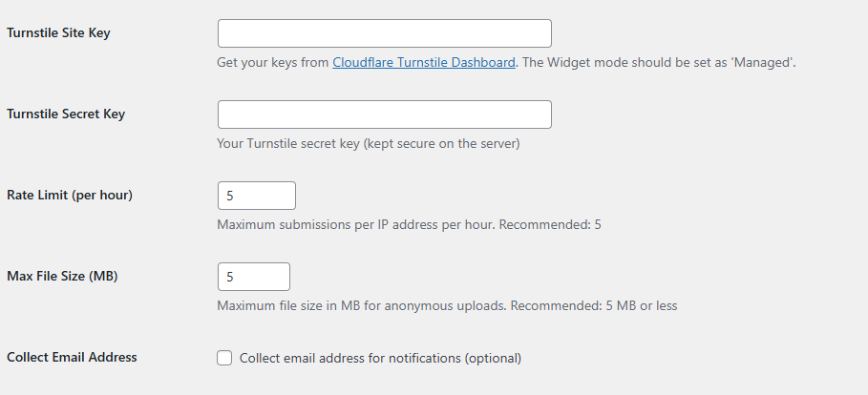Click the Rate Limit (per hour) label
The height and width of the screenshot is (395, 868).
click(70, 195)
